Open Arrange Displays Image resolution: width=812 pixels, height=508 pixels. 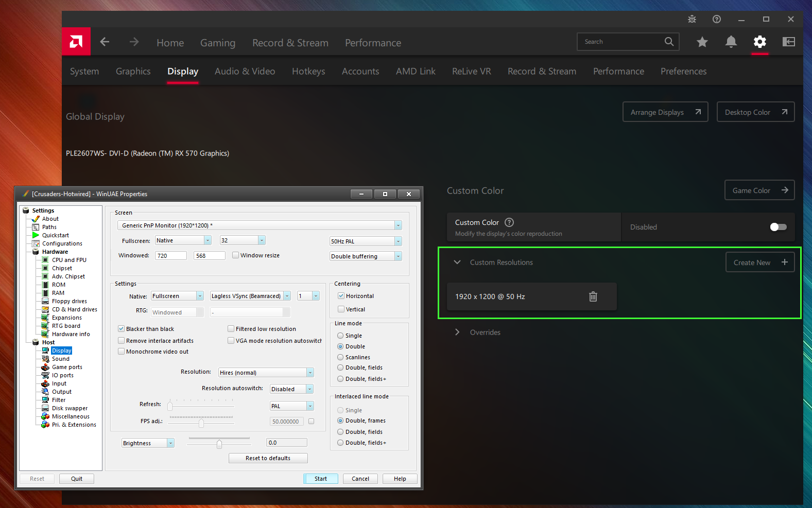(666, 112)
